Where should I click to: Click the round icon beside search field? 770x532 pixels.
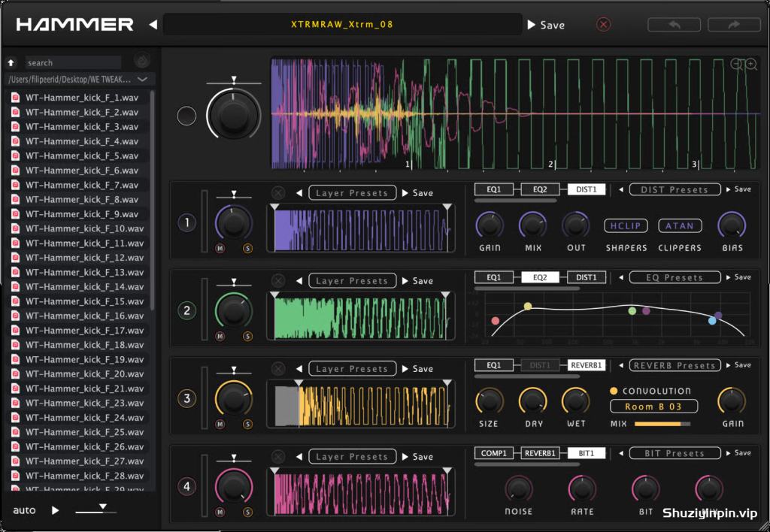(x=142, y=60)
